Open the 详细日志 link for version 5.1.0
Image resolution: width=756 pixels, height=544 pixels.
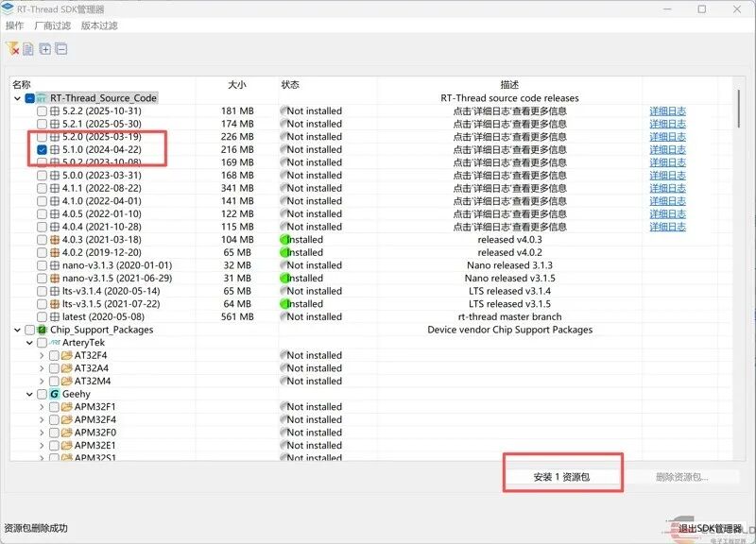point(667,150)
